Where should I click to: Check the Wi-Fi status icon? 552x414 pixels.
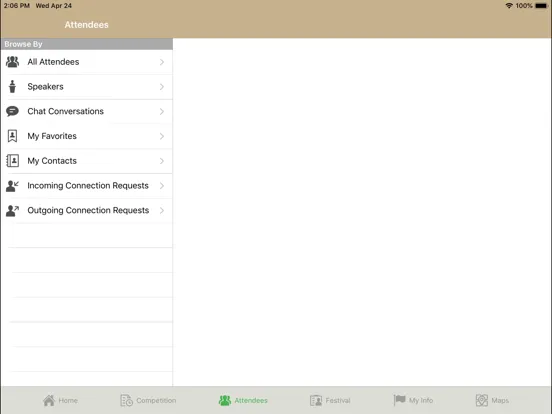[x=509, y=6]
